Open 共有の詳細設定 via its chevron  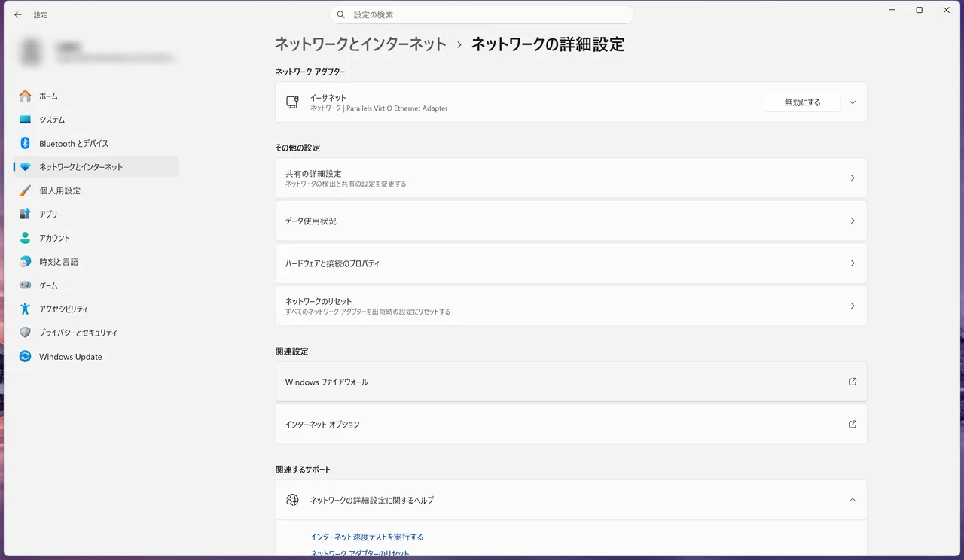[853, 178]
